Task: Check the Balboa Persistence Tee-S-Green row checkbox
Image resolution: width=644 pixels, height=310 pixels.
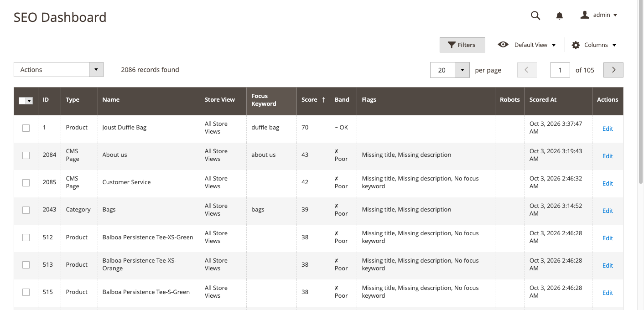Action: tap(26, 292)
